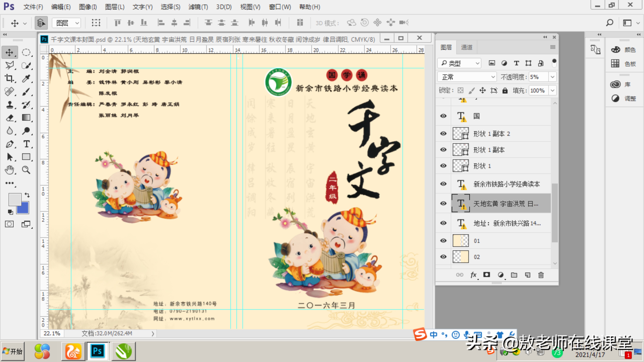Select the Elliptical Marquee tool
Image resolution: width=644 pixels, height=362 pixels.
(26, 52)
